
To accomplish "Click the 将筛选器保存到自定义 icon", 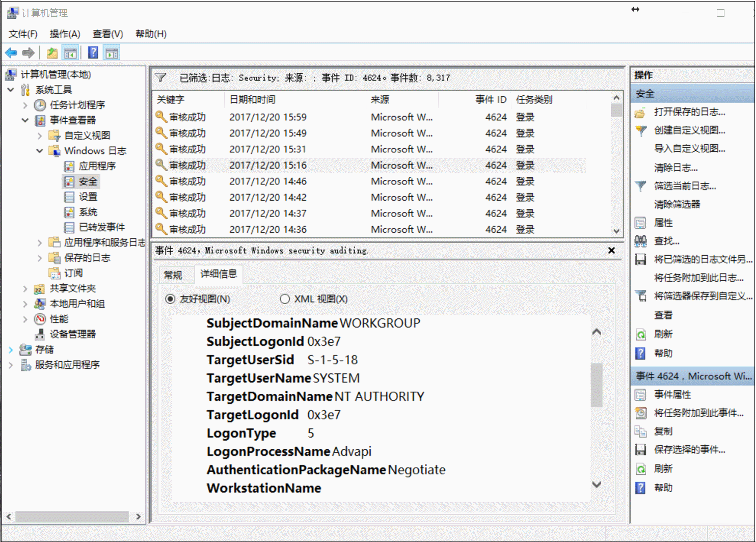I will pos(640,296).
